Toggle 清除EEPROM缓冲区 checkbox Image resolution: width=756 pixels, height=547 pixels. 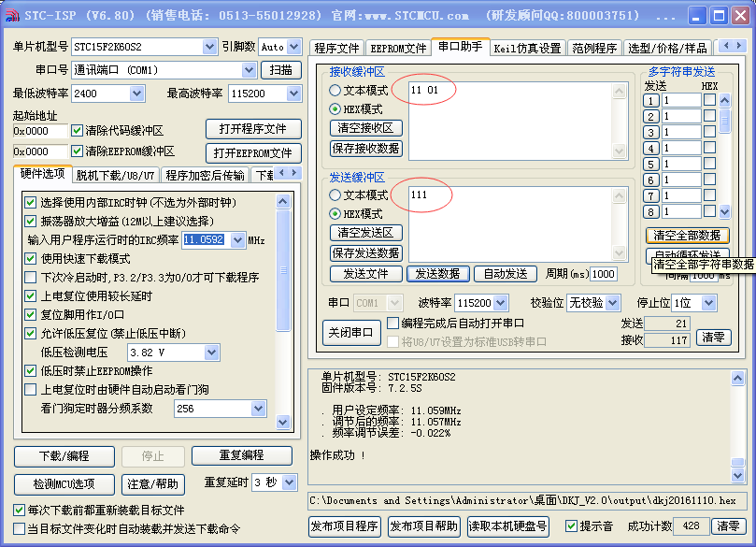(x=77, y=151)
